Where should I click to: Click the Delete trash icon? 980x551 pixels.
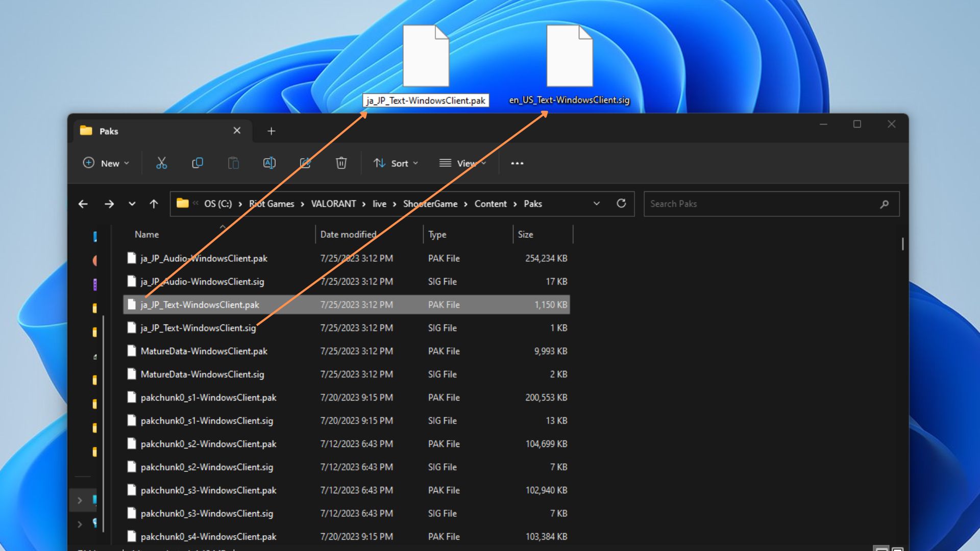click(x=341, y=163)
